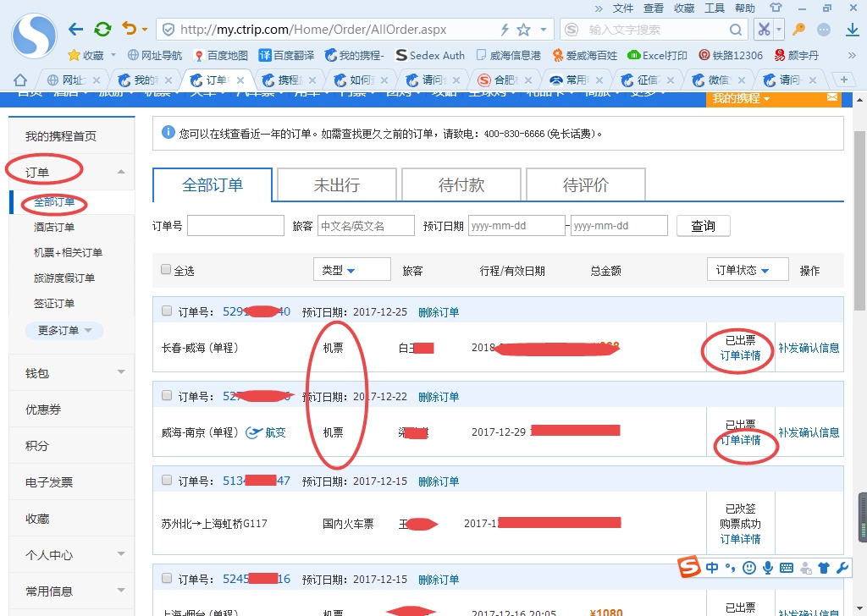Open the 订单状态 status filter dropdown

(x=748, y=270)
